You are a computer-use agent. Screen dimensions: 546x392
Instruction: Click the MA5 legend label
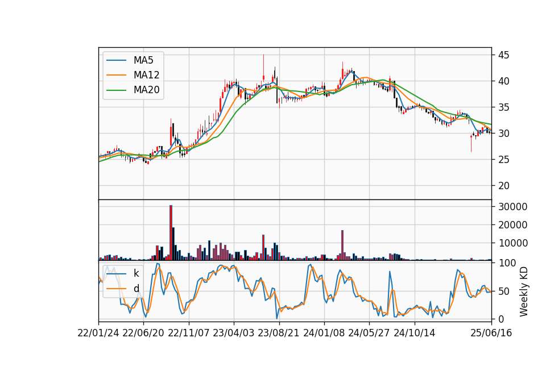(x=143, y=60)
